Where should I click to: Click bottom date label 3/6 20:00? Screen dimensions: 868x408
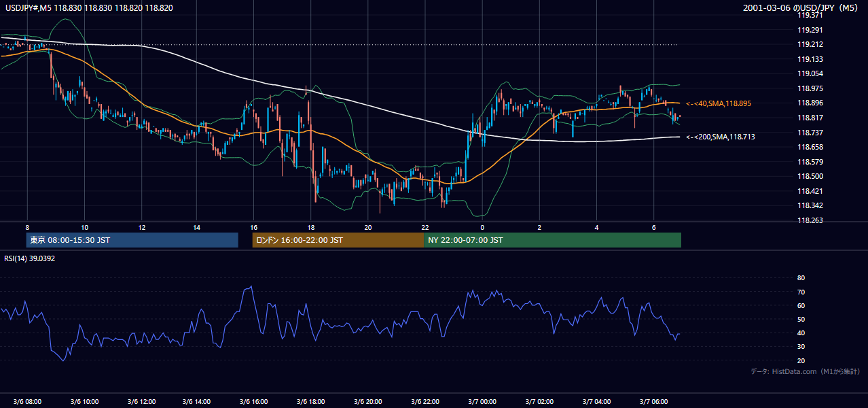[368, 401]
